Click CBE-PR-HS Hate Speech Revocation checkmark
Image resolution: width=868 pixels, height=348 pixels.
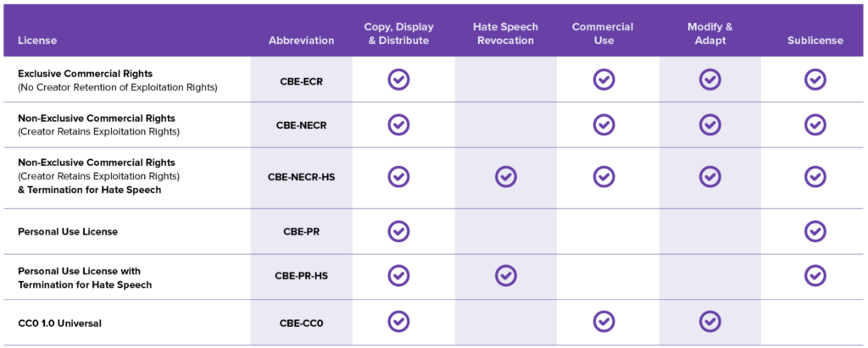coord(506,276)
